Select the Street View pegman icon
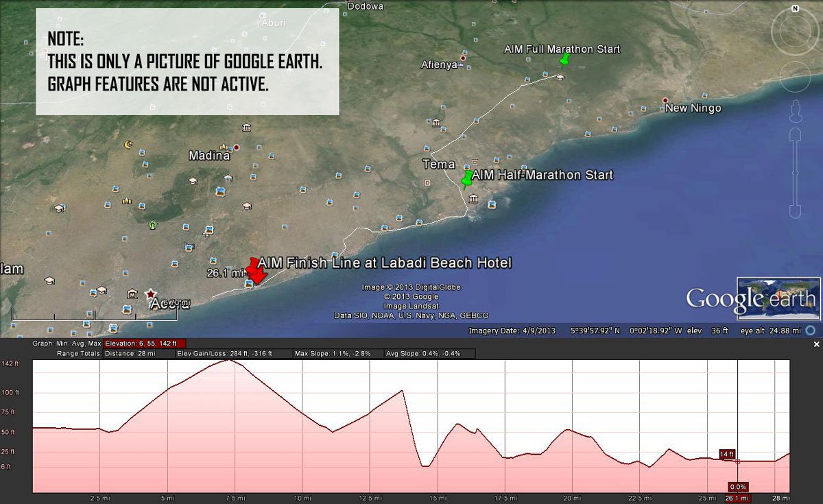Image resolution: width=823 pixels, height=504 pixels. click(x=796, y=110)
